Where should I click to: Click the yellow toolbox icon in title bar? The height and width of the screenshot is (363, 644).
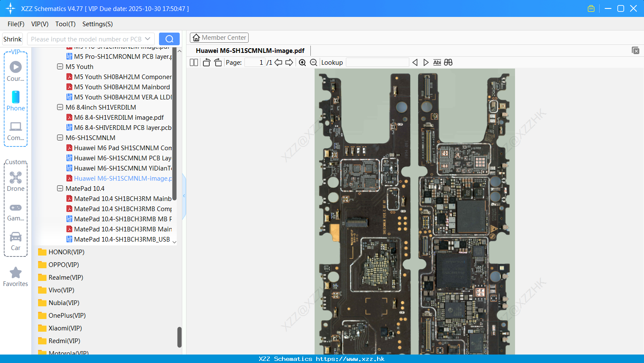point(591,8)
